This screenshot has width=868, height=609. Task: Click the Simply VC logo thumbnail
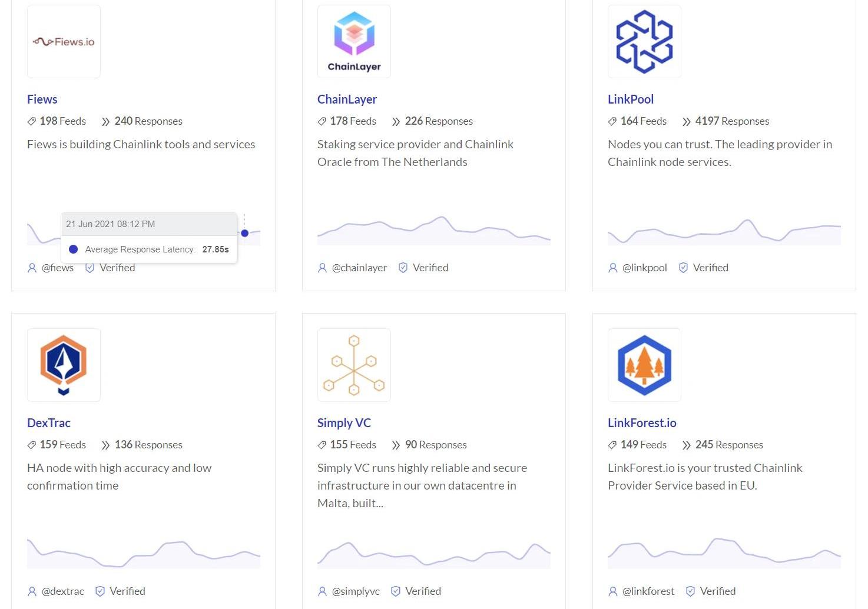[354, 365]
